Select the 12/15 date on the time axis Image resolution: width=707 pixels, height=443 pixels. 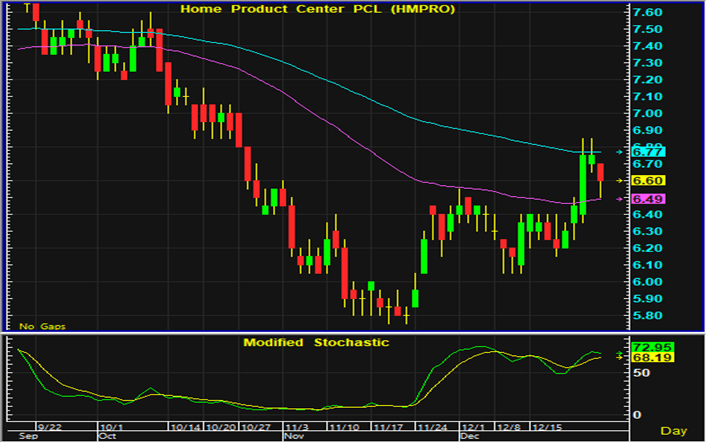545,427
